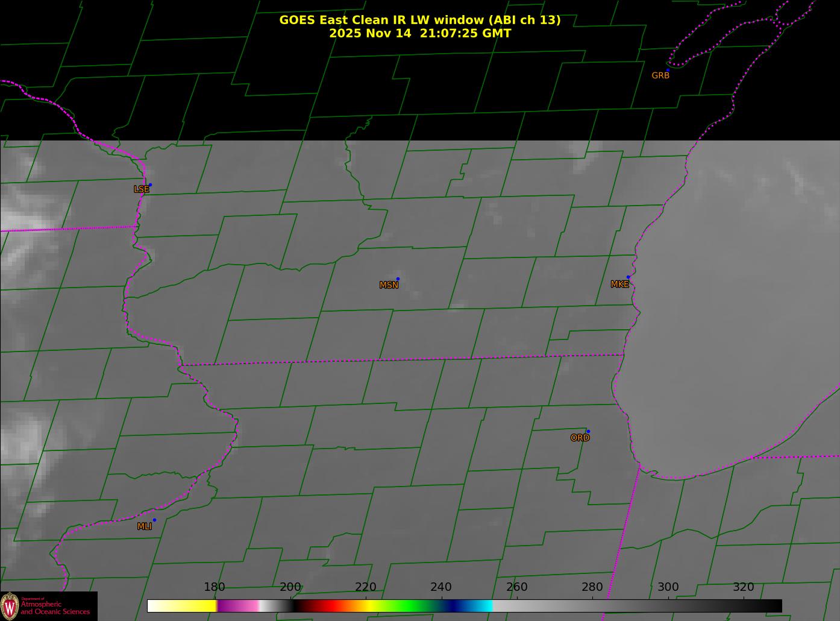This screenshot has height=621, width=840.
Task: Click the blue station dot at ORD
Action: coord(588,431)
